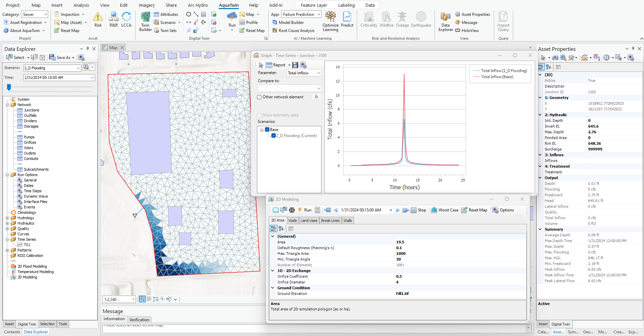Open the Analysis ribbon tab

(x=81, y=5)
